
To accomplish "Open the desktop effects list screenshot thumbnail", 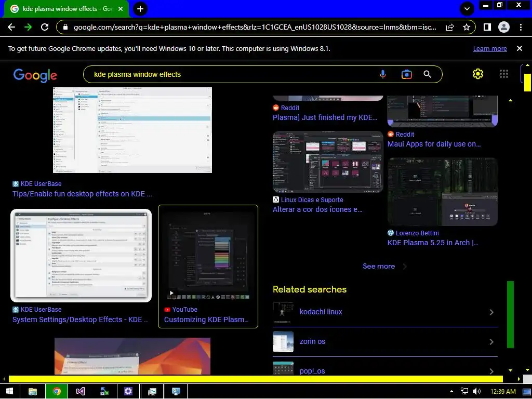I will point(132,130).
